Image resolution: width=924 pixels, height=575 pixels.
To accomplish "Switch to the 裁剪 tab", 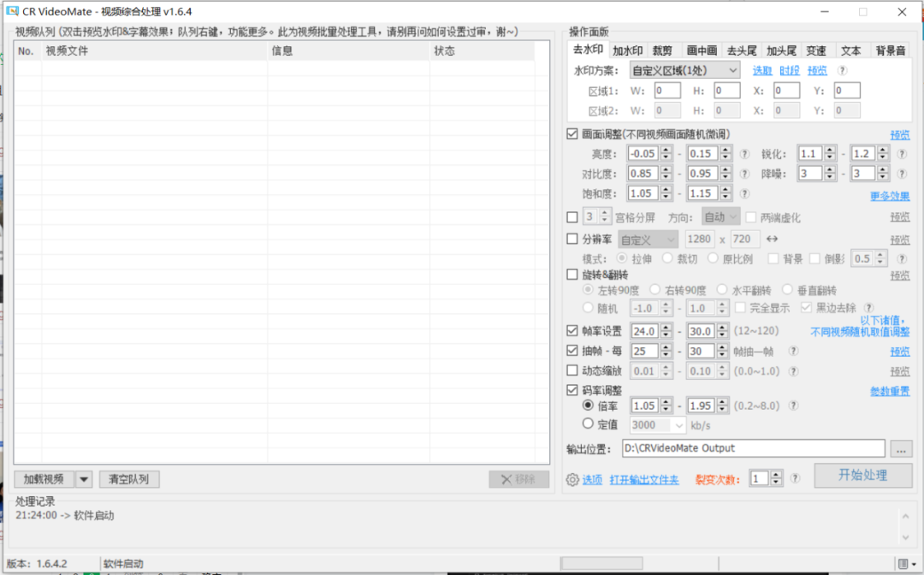I will (x=661, y=50).
